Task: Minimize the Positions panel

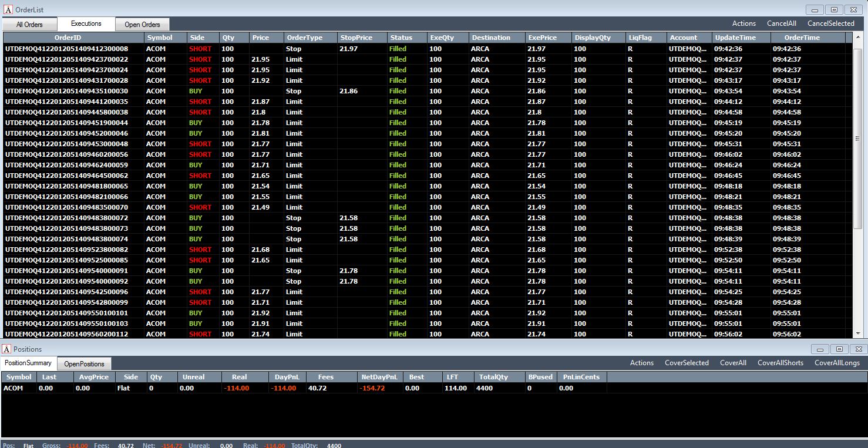Action: 820,349
